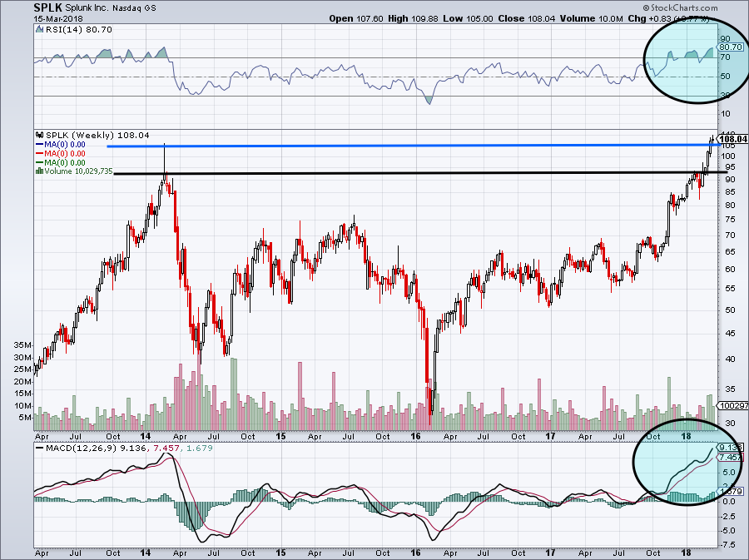749x560 pixels.
Task: Click the -2.5 MACD axis label
Action: (728, 517)
